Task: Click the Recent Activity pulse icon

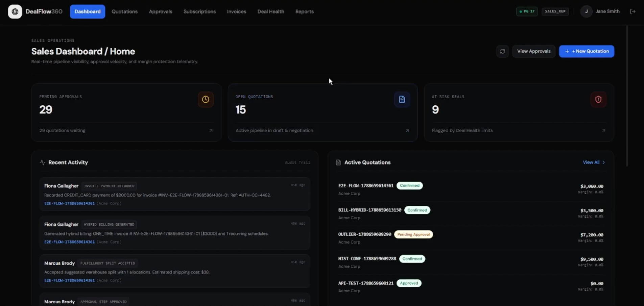Action: (42, 162)
